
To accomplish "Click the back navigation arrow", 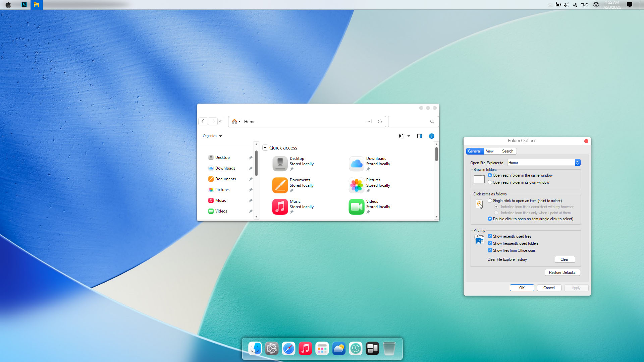I will [x=203, y=121].
